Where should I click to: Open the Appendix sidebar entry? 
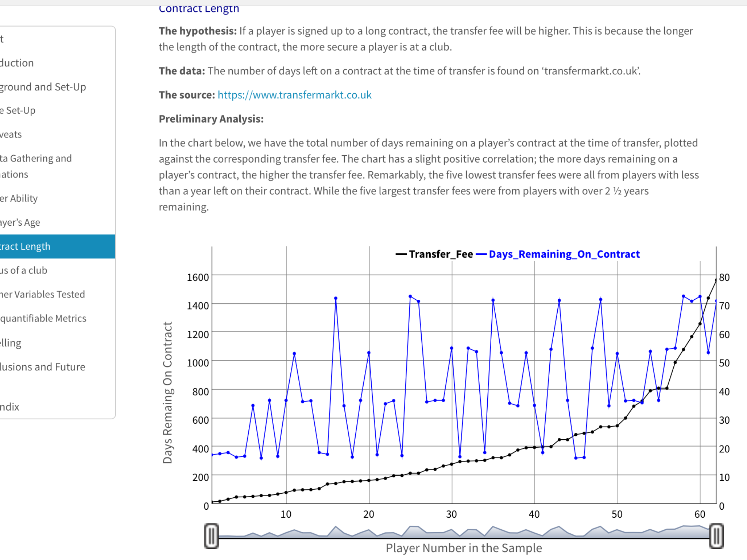(9, 407)
